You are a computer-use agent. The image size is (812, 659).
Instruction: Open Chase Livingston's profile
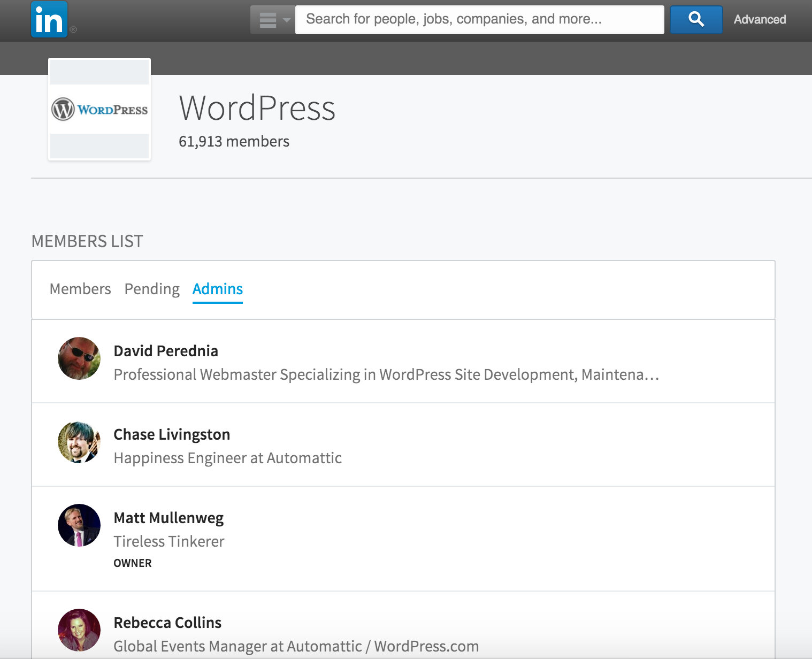(x=171, y=434)
